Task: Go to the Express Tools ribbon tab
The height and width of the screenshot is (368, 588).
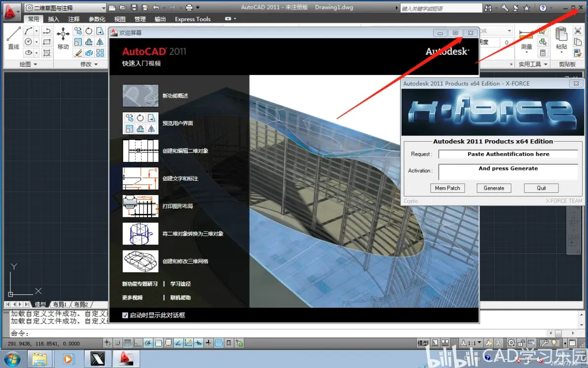Action: point(193,19)
